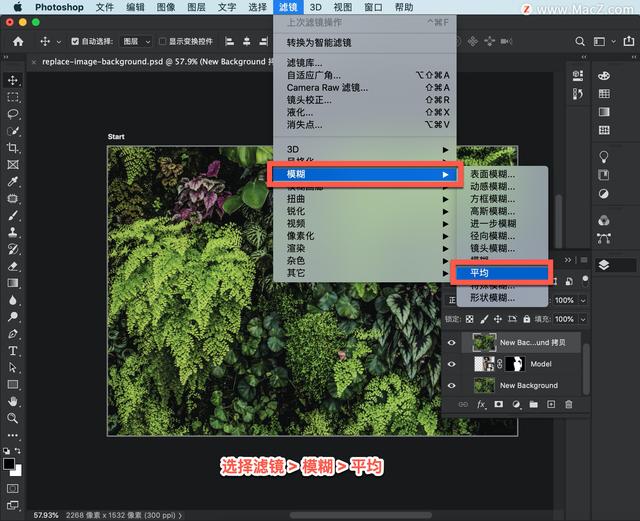Select the Clone Stamp tool
Viewport: 640px width, 521px height.
pyautogui.click(x=13, y=232)
